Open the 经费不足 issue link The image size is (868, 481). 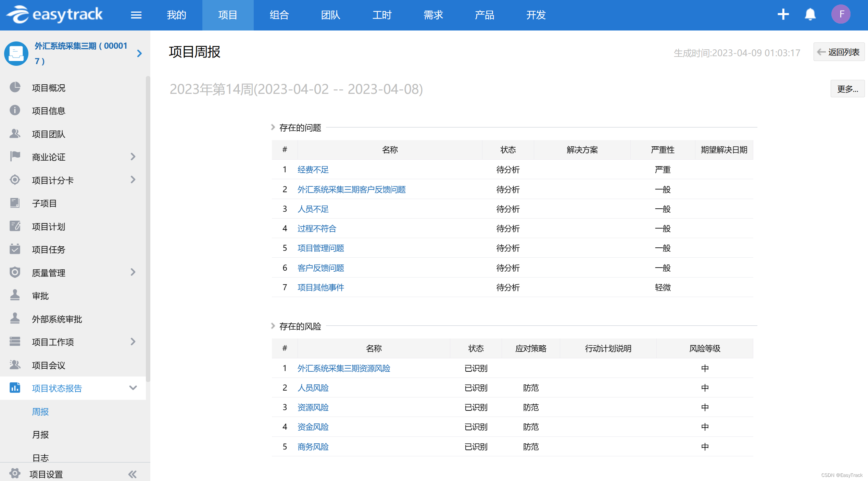coord(313,170)
